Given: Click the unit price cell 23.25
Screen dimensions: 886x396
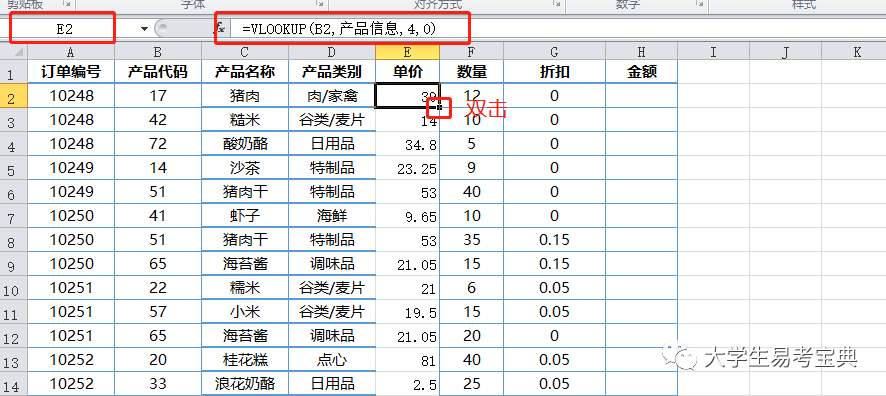Looking at the screenshot, I should point(407,168).
